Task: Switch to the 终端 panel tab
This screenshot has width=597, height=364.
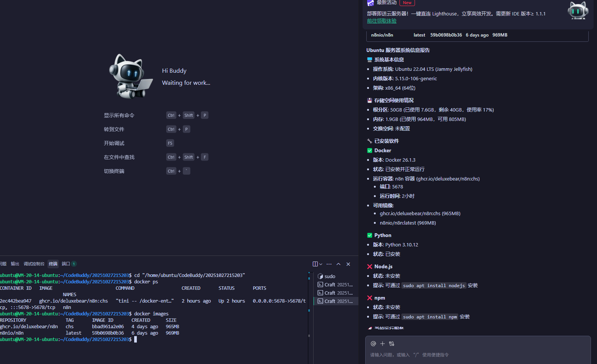Action: (x=53, y=264)
